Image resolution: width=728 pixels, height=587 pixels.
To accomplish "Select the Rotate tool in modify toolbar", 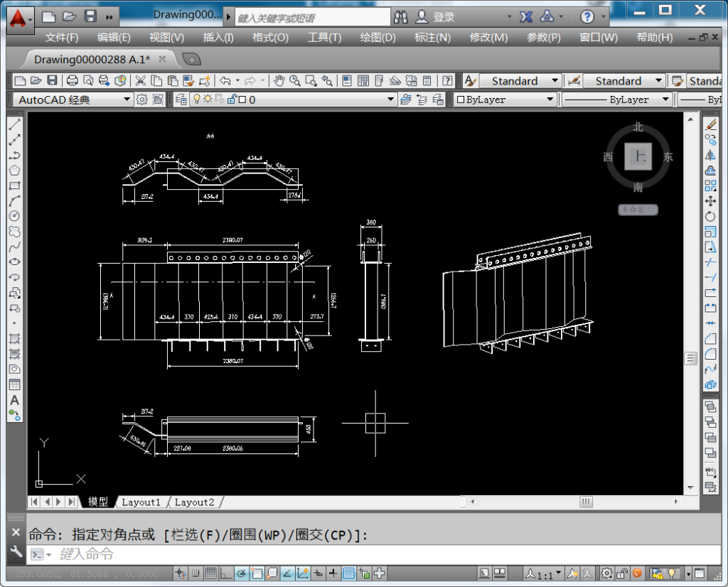I will click(710, 216).
